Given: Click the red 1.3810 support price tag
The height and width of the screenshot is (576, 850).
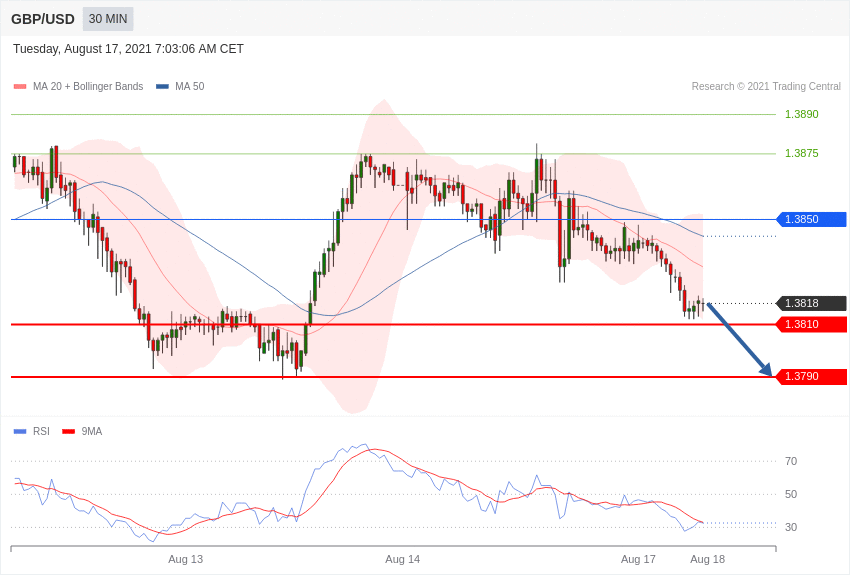Looking at the screenshot, I should (x=812, y=325).
